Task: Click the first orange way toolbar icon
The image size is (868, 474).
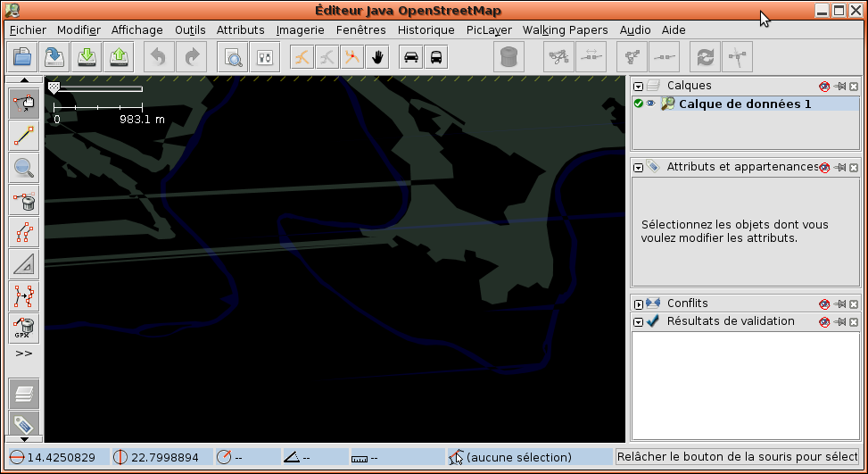Action: click(x=302, y=56)
